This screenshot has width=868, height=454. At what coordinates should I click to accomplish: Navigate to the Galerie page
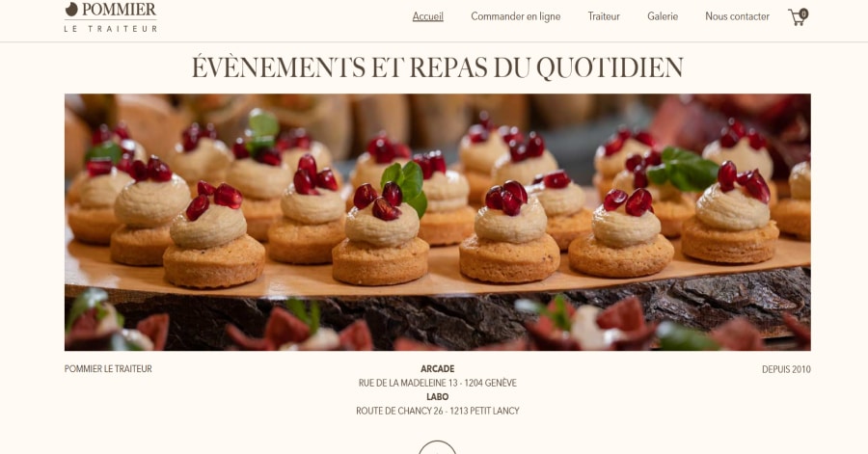click(663, 16)
